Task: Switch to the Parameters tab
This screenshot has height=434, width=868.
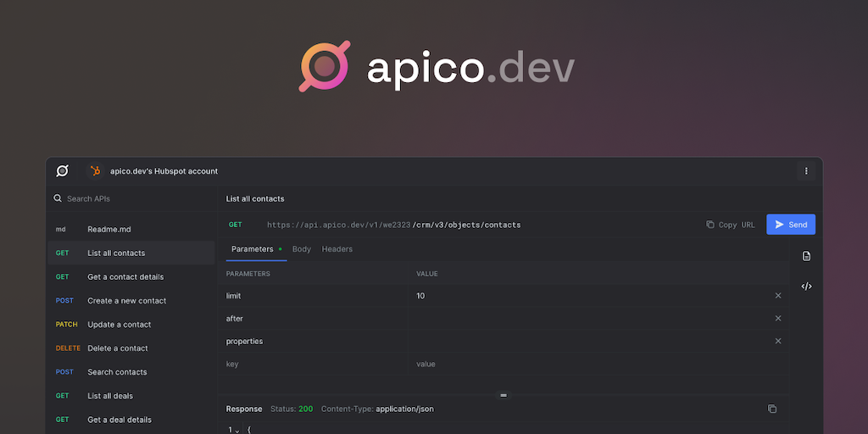Action: coord(256,249)
